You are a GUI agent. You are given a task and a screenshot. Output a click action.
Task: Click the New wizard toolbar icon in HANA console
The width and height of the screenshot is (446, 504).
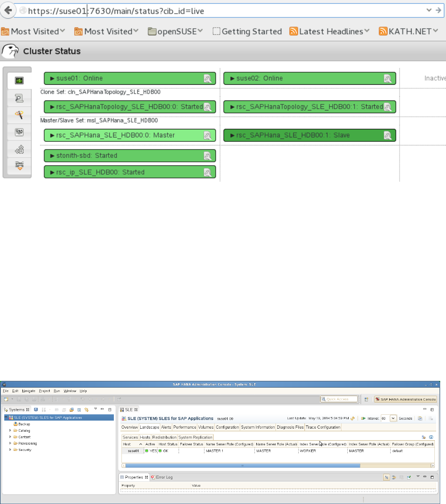6,399
